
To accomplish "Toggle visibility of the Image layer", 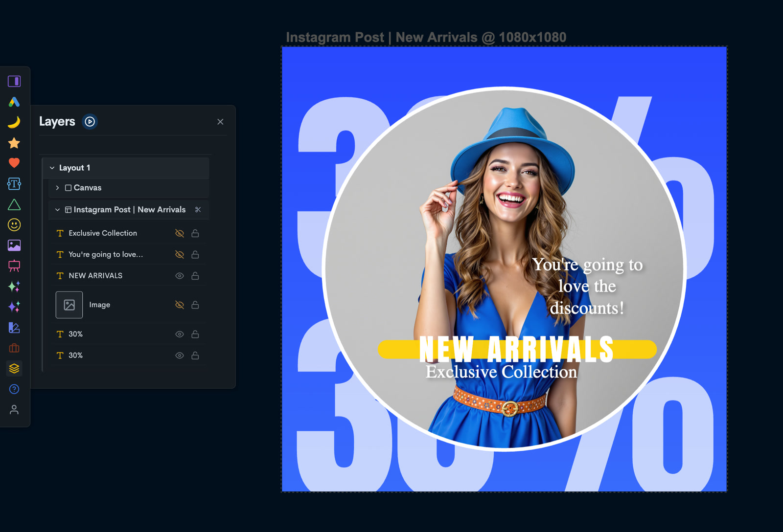I will pyautogui.click(x=180, y=305).
